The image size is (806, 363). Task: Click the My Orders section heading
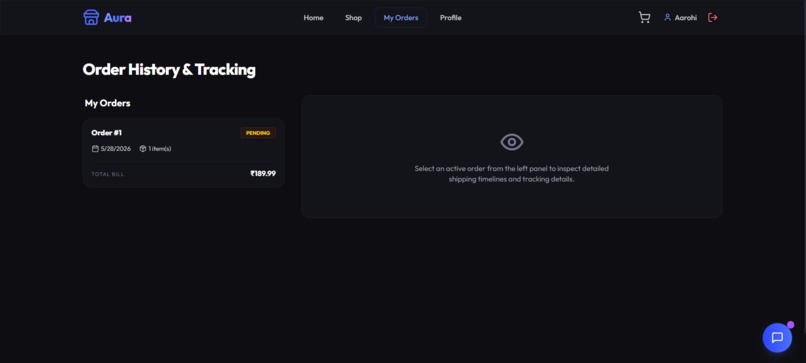click(x=107, y=103)
